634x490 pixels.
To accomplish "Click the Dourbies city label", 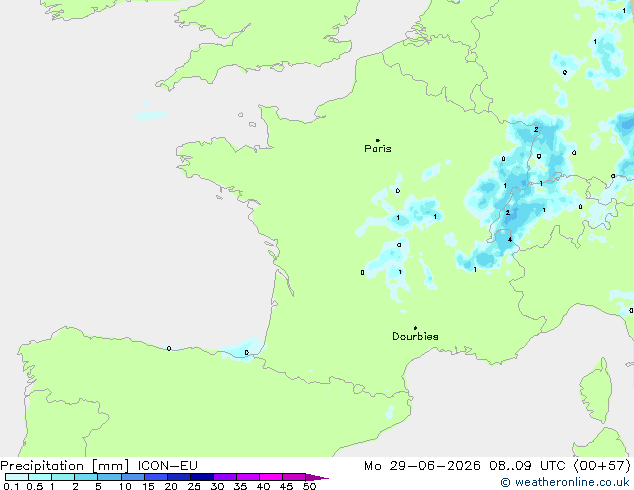I will 415,336.
